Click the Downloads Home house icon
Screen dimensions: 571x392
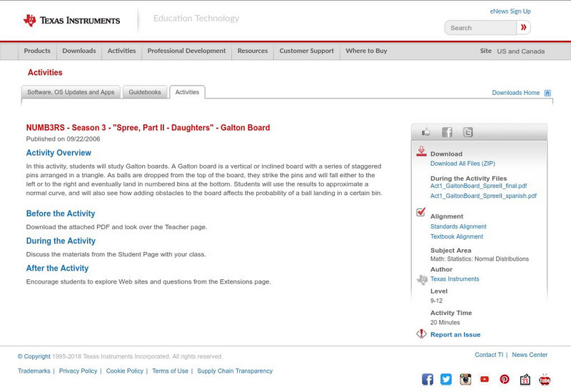(547, 93)
